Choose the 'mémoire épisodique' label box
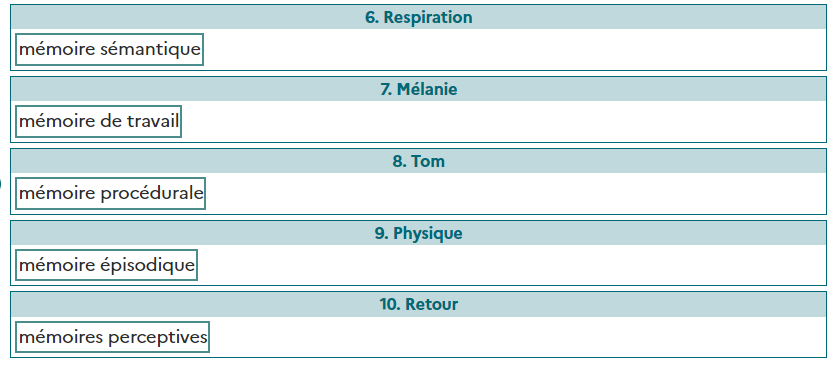This screenshot has width=832, height=370. coord(106,265)
